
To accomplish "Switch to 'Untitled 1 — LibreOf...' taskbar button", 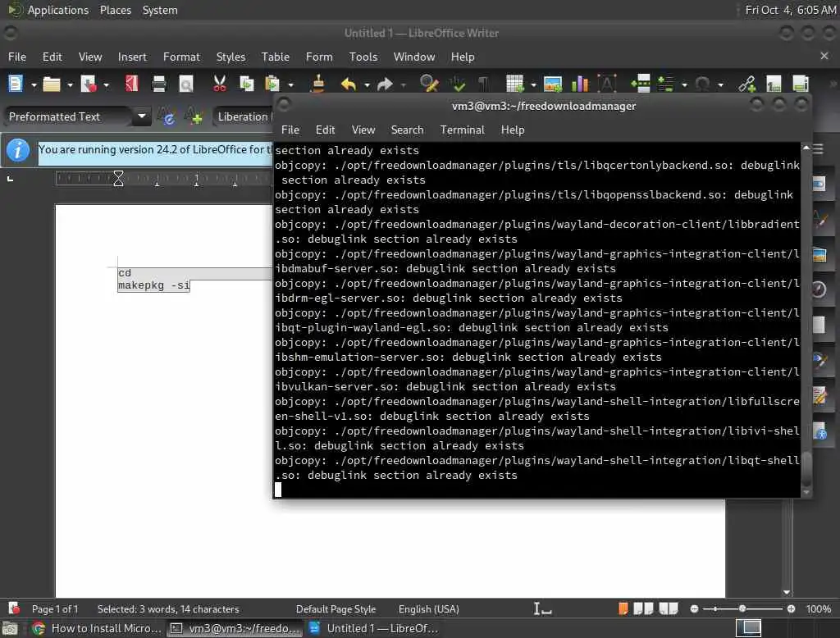I will click(x=374, y=628).
